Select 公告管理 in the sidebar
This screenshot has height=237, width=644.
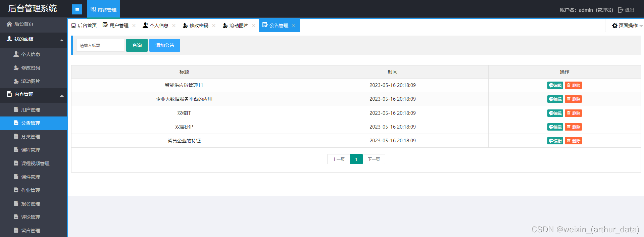coord(34,123)
